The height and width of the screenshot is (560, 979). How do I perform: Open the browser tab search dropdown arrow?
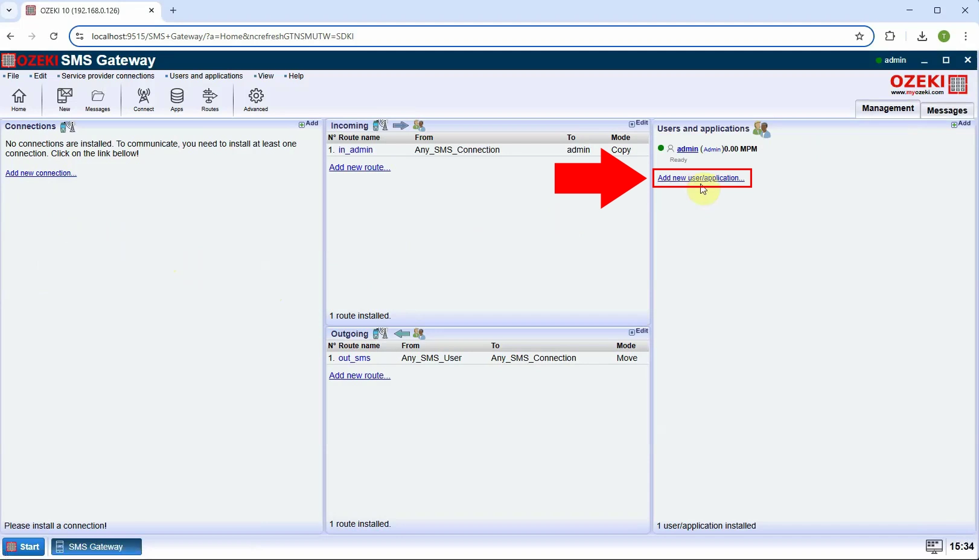coord(9,10)
